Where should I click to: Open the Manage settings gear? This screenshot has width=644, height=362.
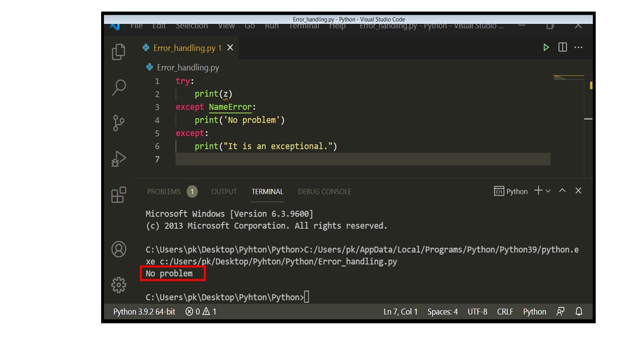pyautogui.click(x=119, y=284)
